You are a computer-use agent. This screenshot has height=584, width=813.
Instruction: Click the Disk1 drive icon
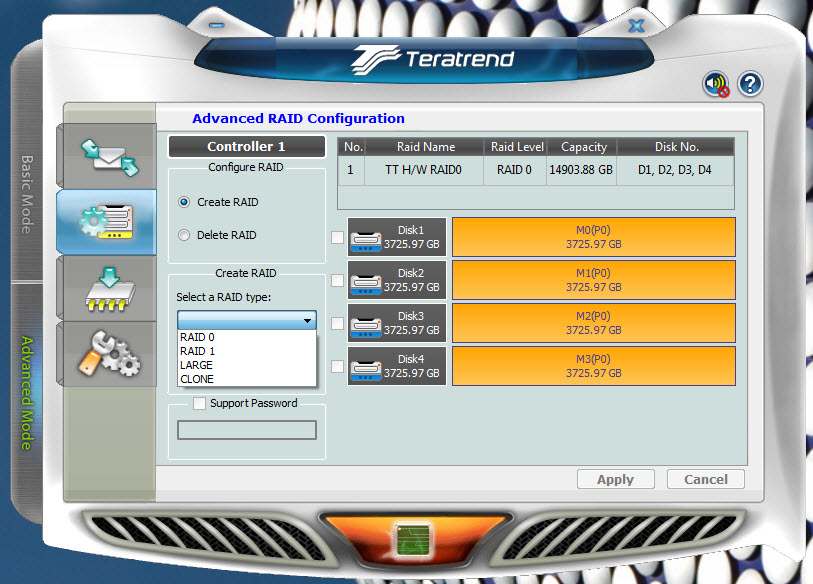click(366, 241)
